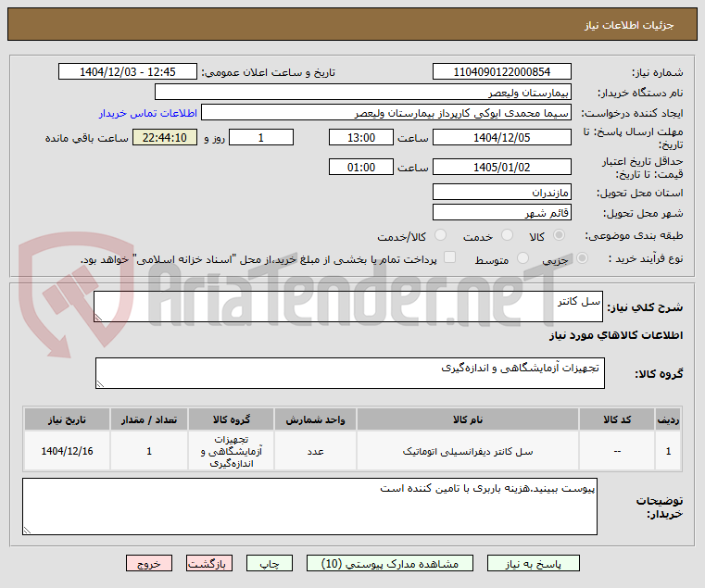Click the resize handle of شرح کلی نیاز textarea
This screenshot has width=705, height=588.
tap(98, 318)
